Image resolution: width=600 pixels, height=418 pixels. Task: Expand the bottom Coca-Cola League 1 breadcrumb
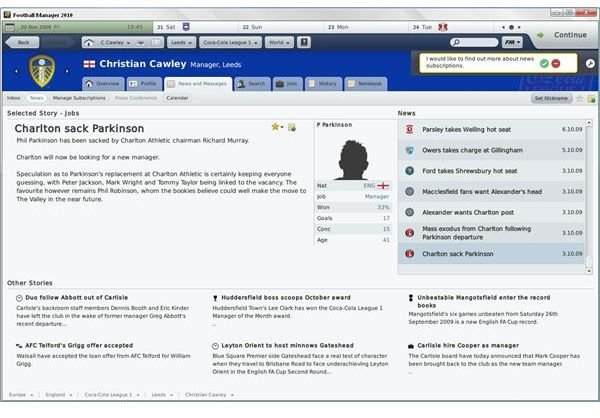112,395
